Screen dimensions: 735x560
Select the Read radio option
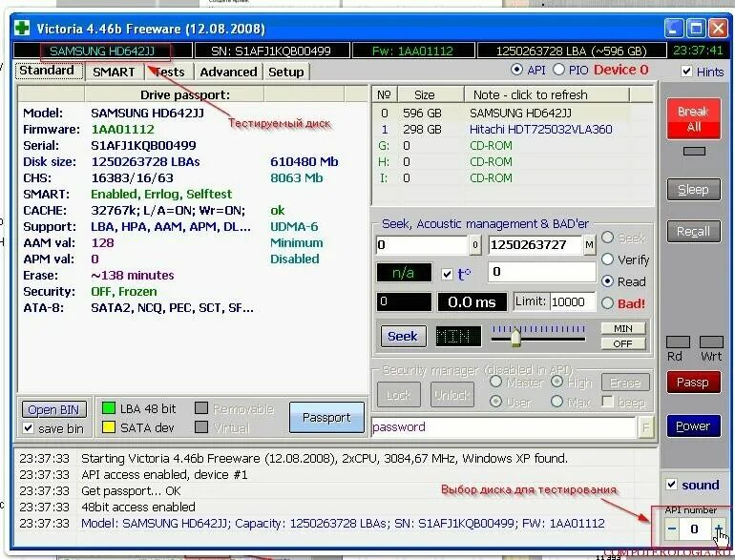pos(607,281)
